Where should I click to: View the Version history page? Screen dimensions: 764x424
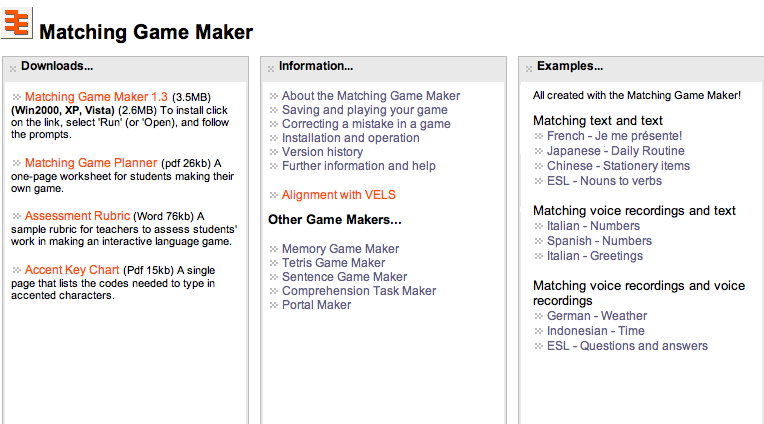click(322, 152)
